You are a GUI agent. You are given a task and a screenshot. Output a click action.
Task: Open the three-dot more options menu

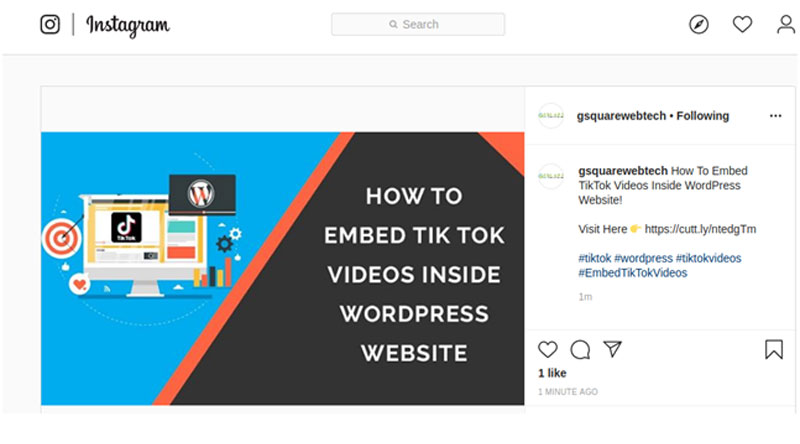click(x=776, y=116)
